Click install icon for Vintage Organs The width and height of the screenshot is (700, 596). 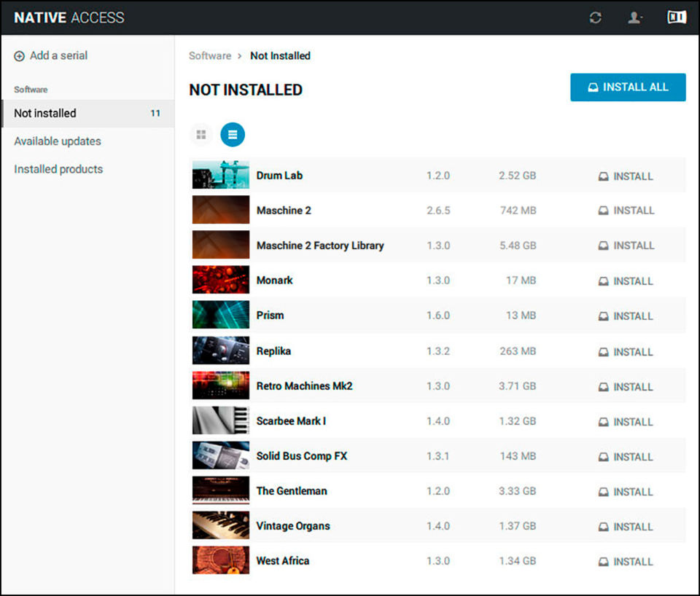click(x=604, y=527)
